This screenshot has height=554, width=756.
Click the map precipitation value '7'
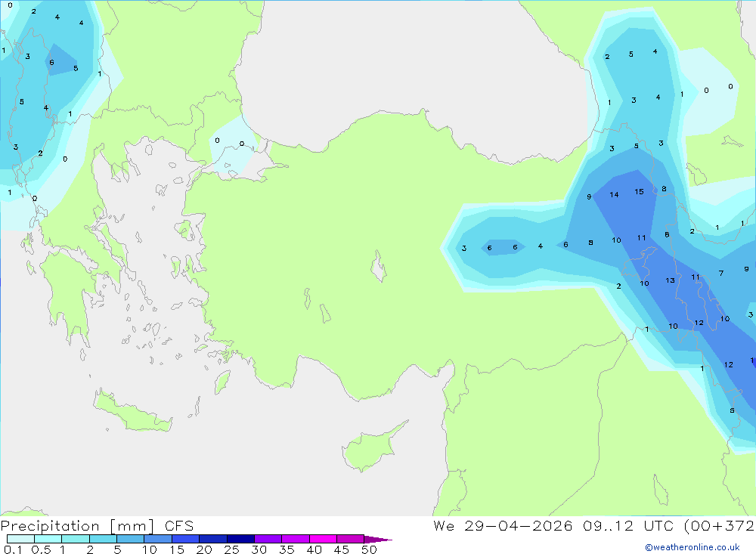(720, 274)
